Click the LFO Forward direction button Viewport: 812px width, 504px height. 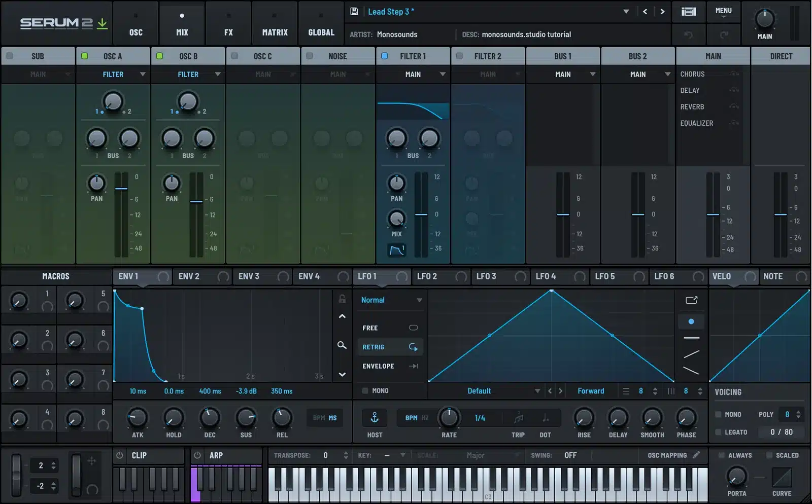pos(591,391)
